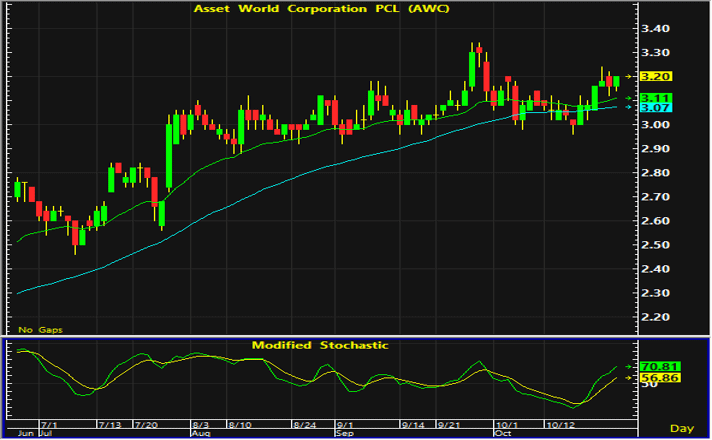Click the 2.60 price axis label

655,221
